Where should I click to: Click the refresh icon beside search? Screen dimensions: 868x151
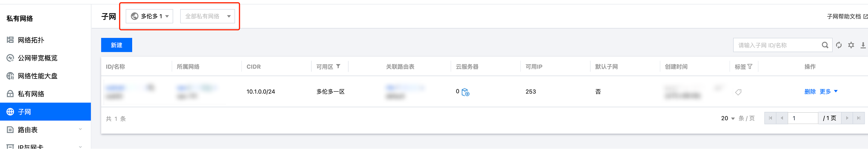(839, 45)
